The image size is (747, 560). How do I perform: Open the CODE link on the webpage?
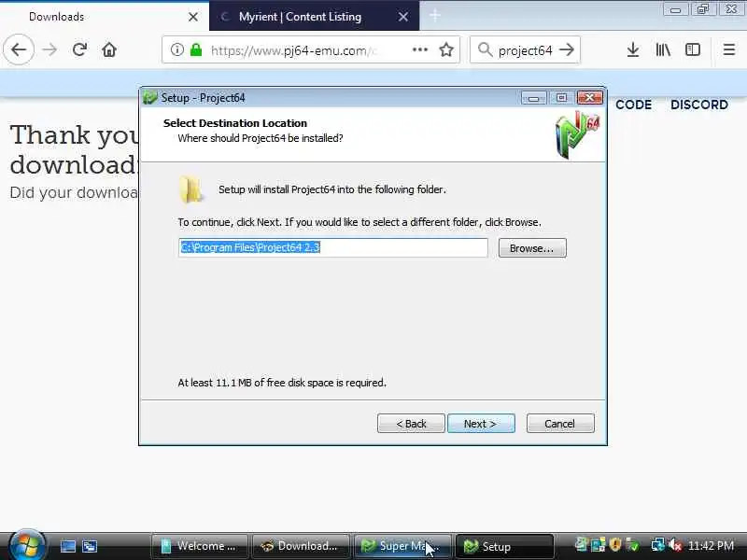click(x=633, y=105)
